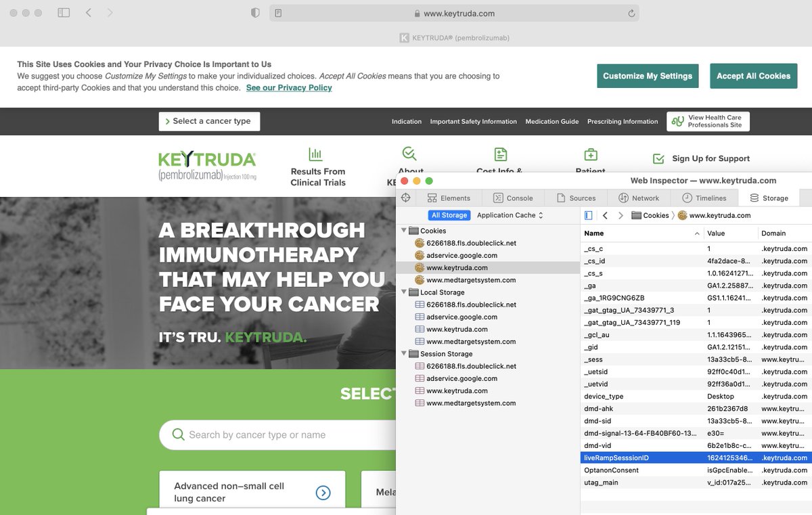
Task: Select the device_type cookie row
Action: 696,397
